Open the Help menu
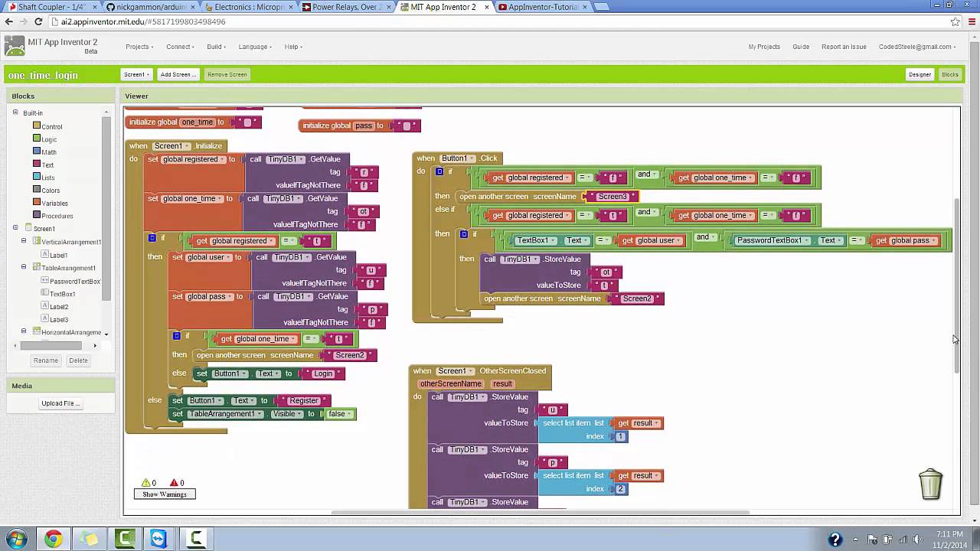Screen dimensions: 980x551 (x=293, y=47)
